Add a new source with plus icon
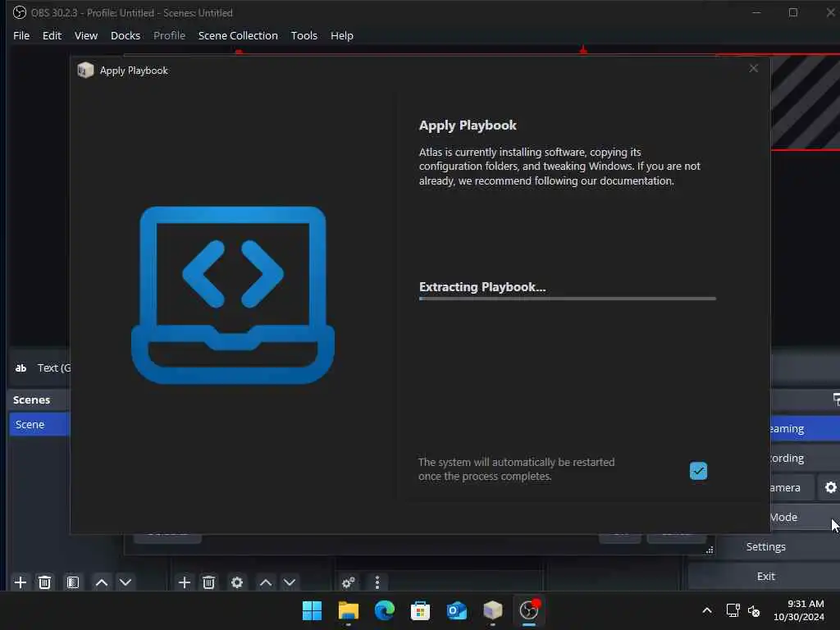Viewport: 840px width, 630px height. [185, 582]
